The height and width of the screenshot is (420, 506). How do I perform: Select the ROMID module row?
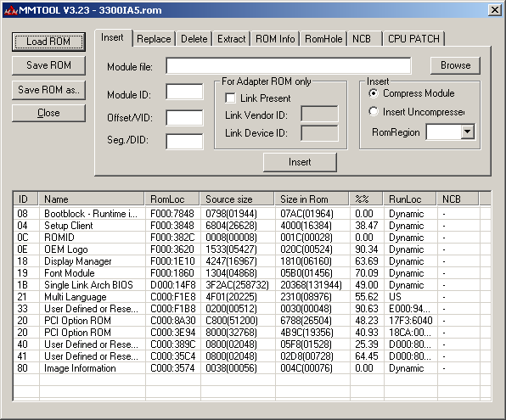(252, 238)
